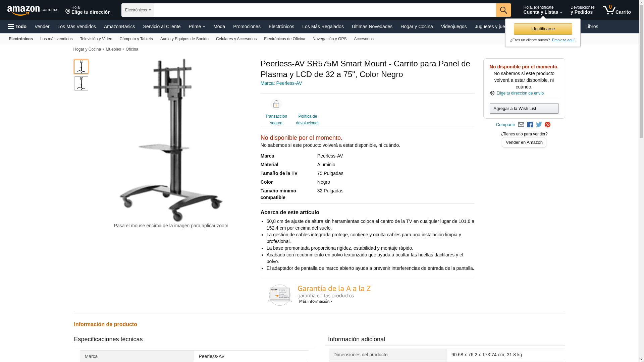This screenshot has width=644, height=362.
Task: Click the secure transaction lock icon
Action: tap(276, 104)
